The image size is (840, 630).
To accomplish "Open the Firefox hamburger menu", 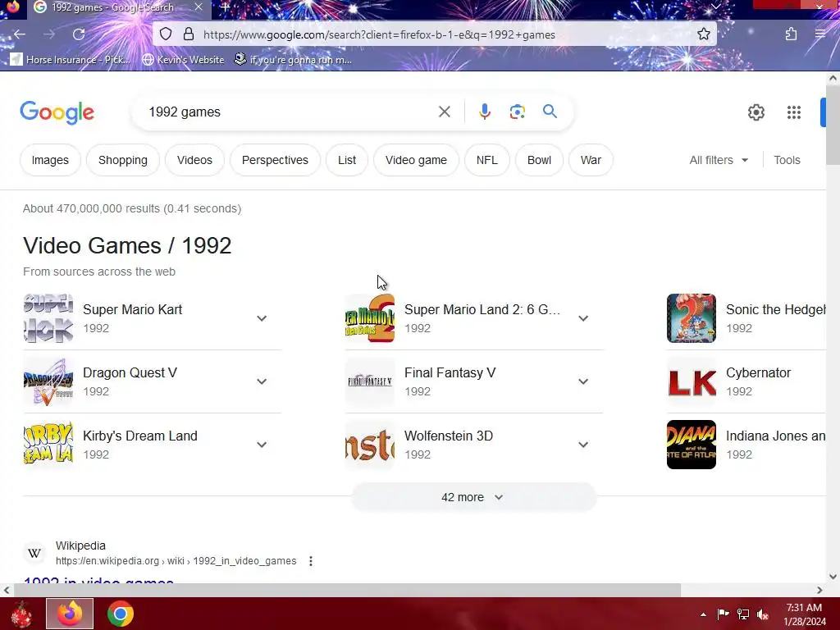I will [x=820, y=34].
